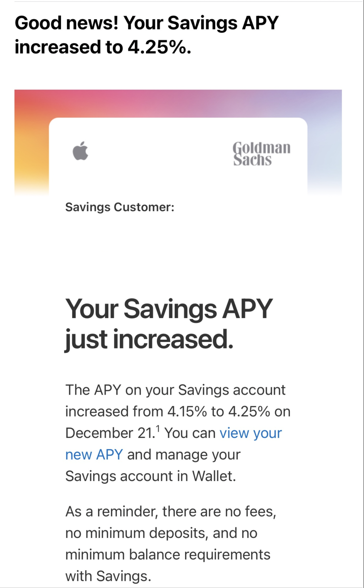Viewport: 364px width, 588px height.
Task: Open the "view your new APY" link
Action: point(173,444)
